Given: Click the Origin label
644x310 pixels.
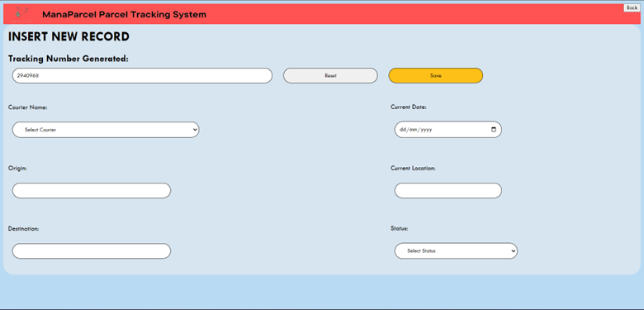Looking at the screenshot, I should pos(17,169).
